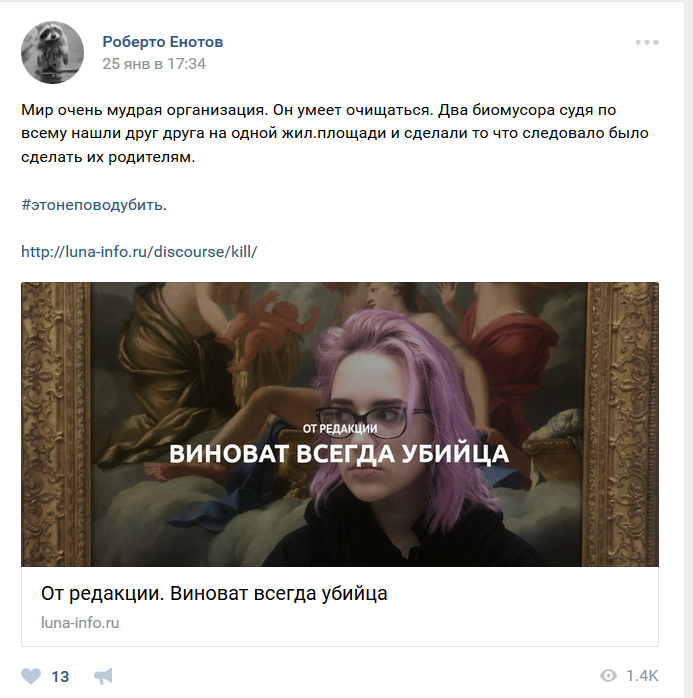Click the luna-info.ru domain caption
Screen dimensions: 693x698
pos(80,623)
